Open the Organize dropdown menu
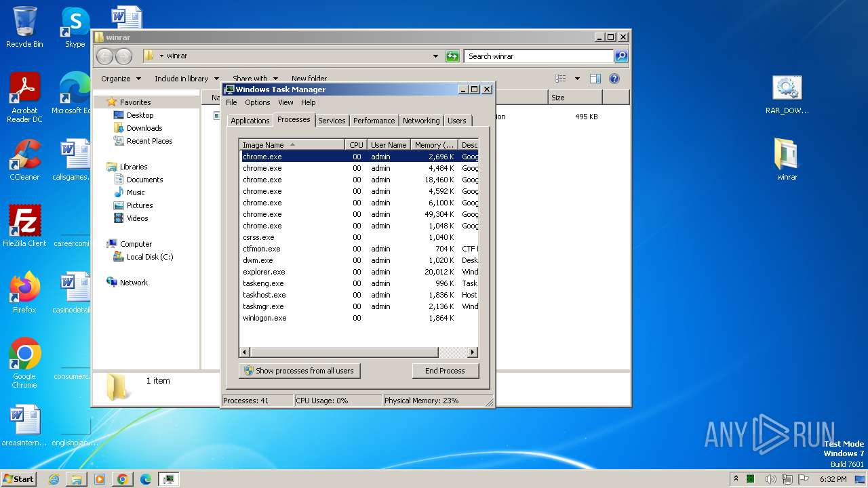The width and height of the screenshot is (868, 488). pyautogui.click(x=121, y=79)
